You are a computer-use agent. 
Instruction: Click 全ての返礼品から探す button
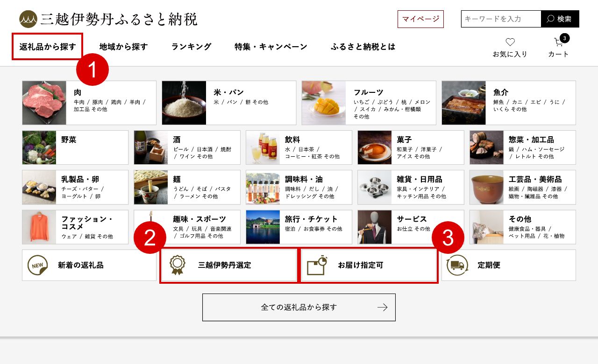(299, 307)
